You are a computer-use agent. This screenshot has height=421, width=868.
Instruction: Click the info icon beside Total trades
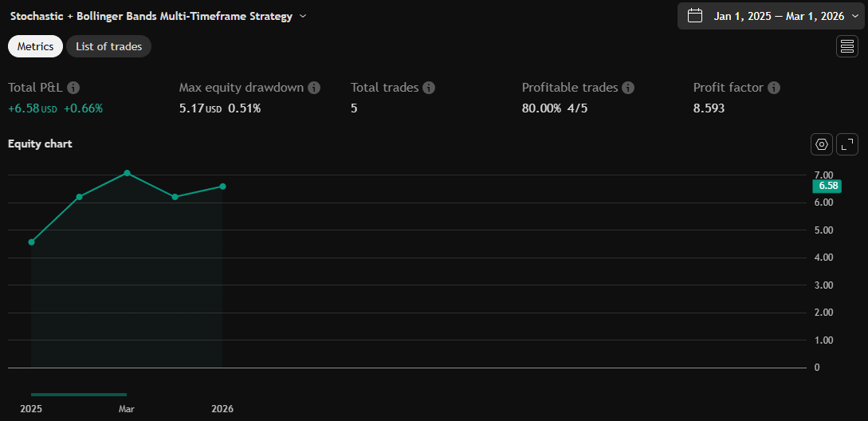[429, 88]
